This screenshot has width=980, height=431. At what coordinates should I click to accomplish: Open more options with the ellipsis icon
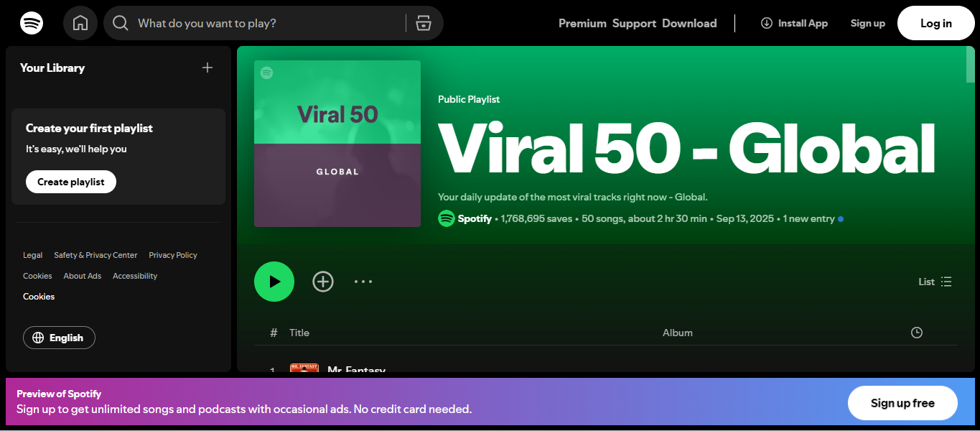coord(363,282)
